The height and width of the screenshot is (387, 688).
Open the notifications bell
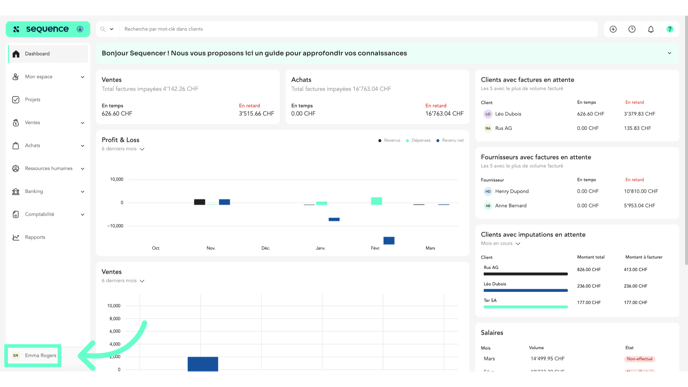651,29
